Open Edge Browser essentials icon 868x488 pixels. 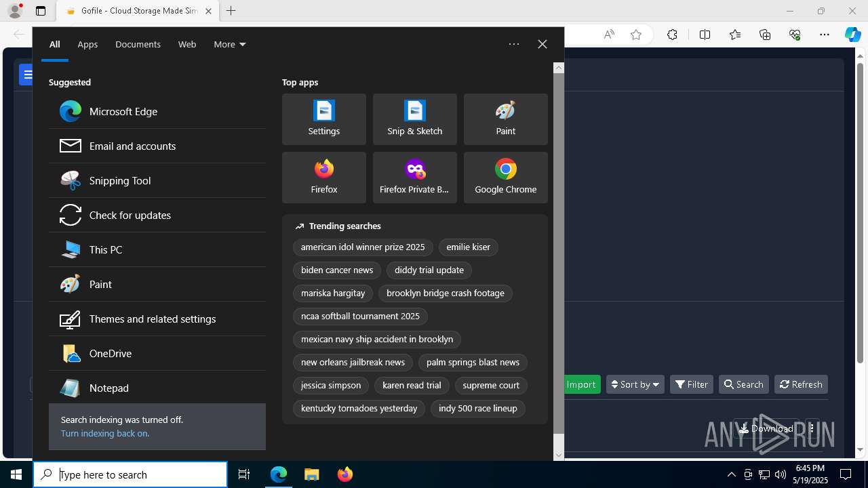[795, 35]
